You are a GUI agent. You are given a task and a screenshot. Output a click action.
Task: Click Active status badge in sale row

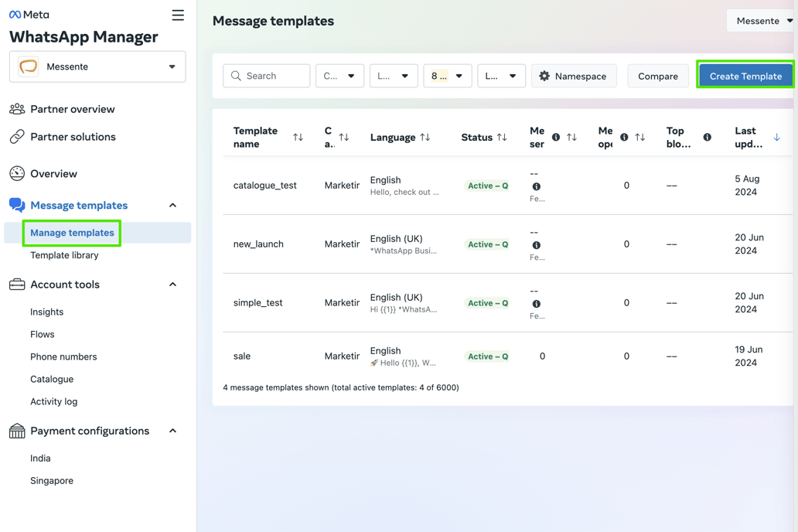488,356
